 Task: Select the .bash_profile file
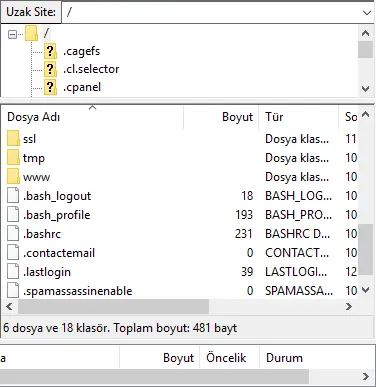(x=180, y=215)
